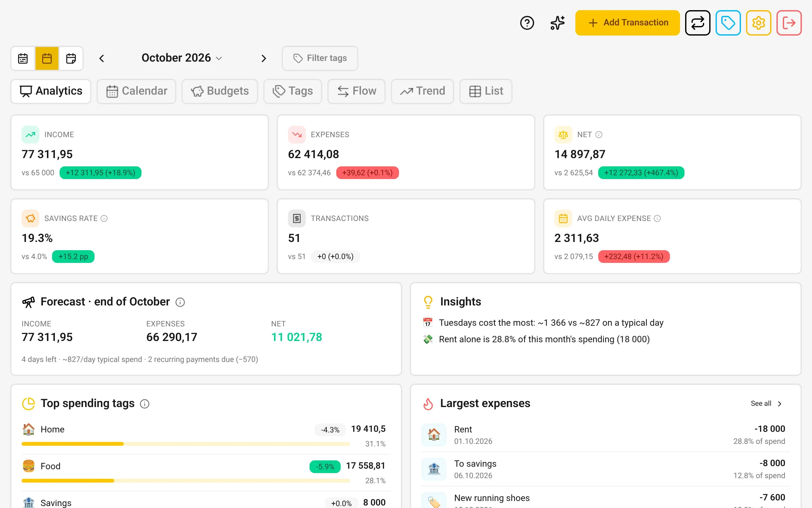Select the highlighted monthly period view
The height and width of the screenshot is (508, 812).
47,58
